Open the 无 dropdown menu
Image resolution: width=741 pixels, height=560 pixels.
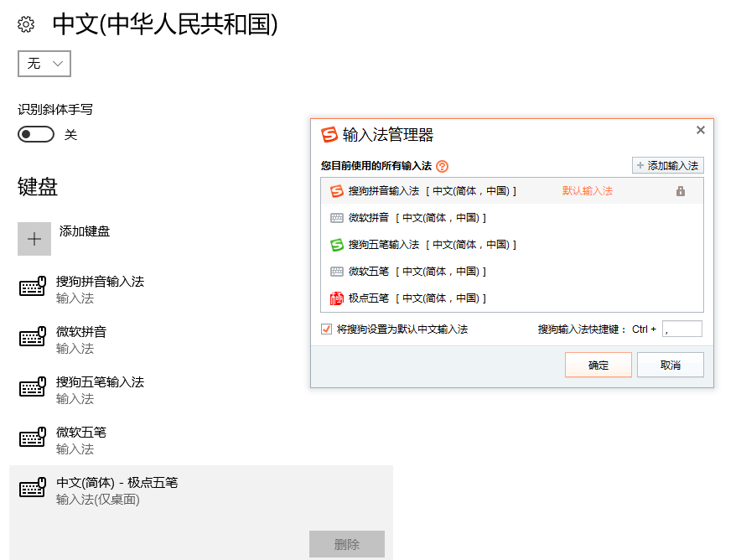pyautogui.click(x=44, y=63)
